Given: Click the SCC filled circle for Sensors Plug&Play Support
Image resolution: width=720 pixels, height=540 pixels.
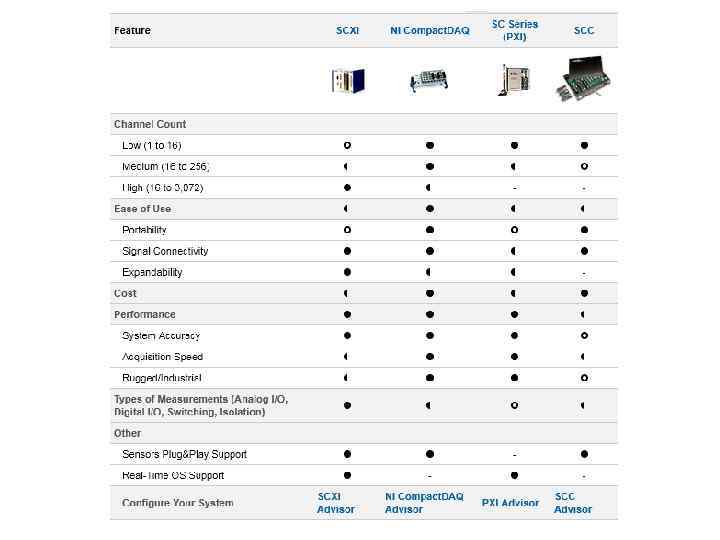Looking at the screenshot, I should (584, 454).
